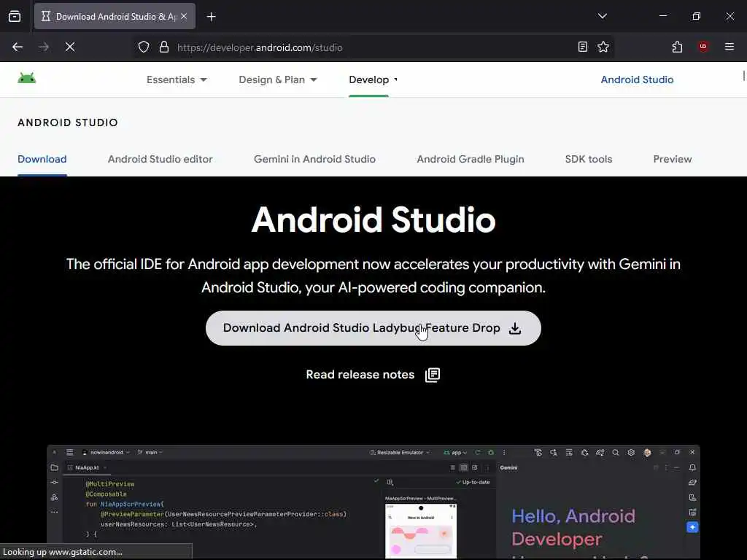Open the extensions puzzle icon
The height and width of the screenshot is (560, 747).
[x=677, y=47]
